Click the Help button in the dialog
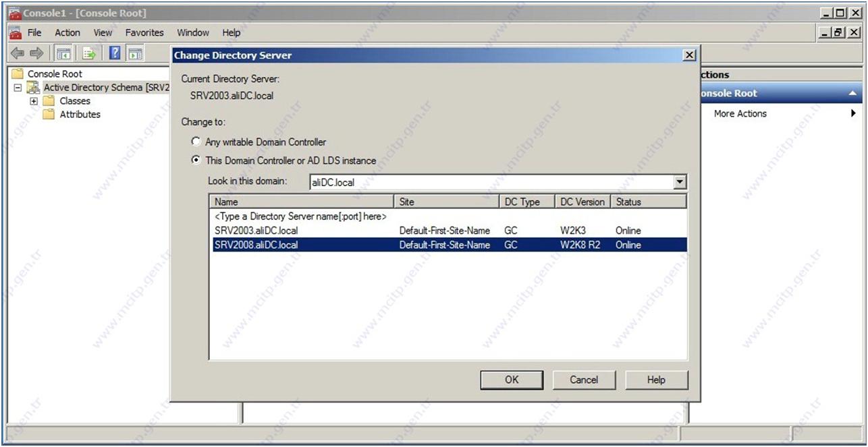 [x=657, y=380]
